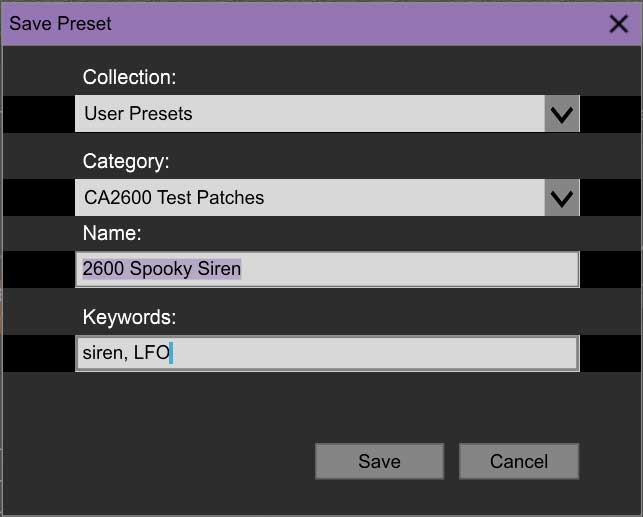Image resolution: width=643 pixels, height=517 pixels.
Task: Click the Name input field
Action: [327, 269]
